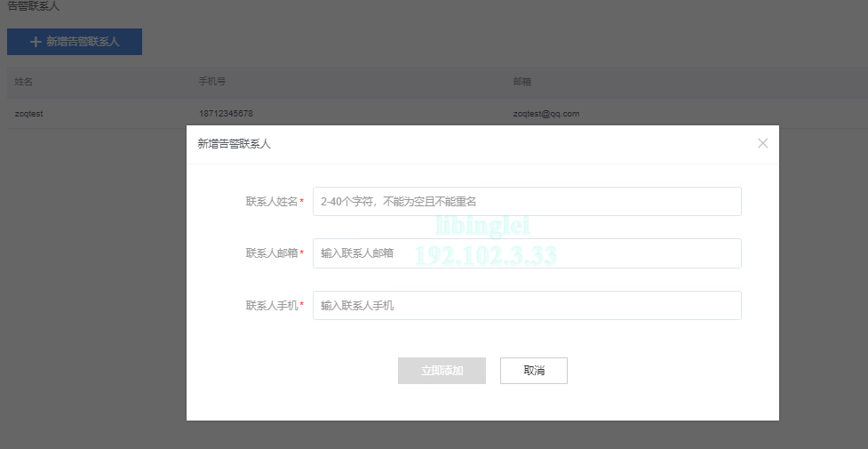
Task: Click the dialog title 新增告警联系人
Action: (x=234, y=143)
